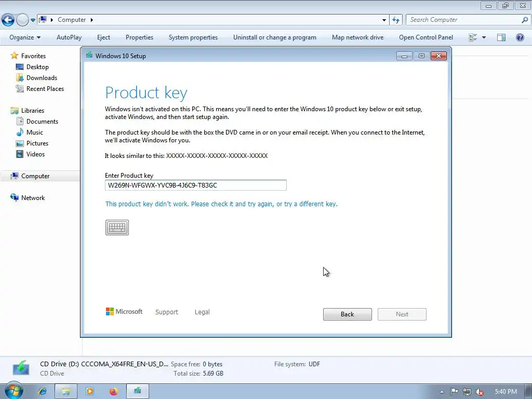Open Action Center flag icon
The width and height of the screenshot is (532, 399).
tap(454, 392)
